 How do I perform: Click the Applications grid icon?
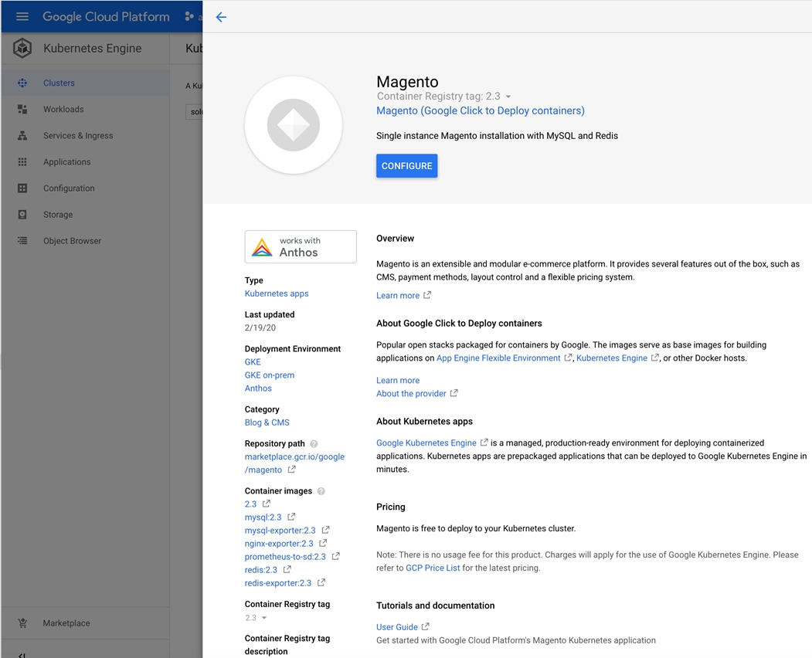[x=22, y=162]
